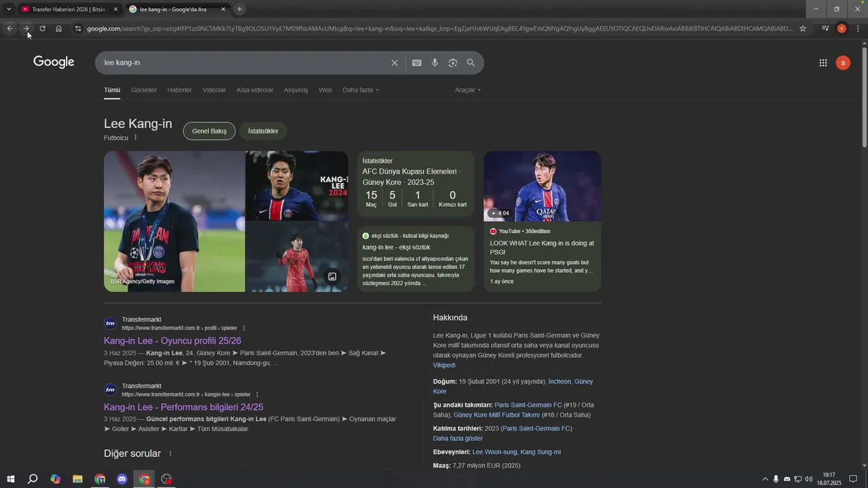The height and width of the screenshot is (488, 868).
Task: Open large Lee Kang-in photo with medal
Action: coord(174,222)
